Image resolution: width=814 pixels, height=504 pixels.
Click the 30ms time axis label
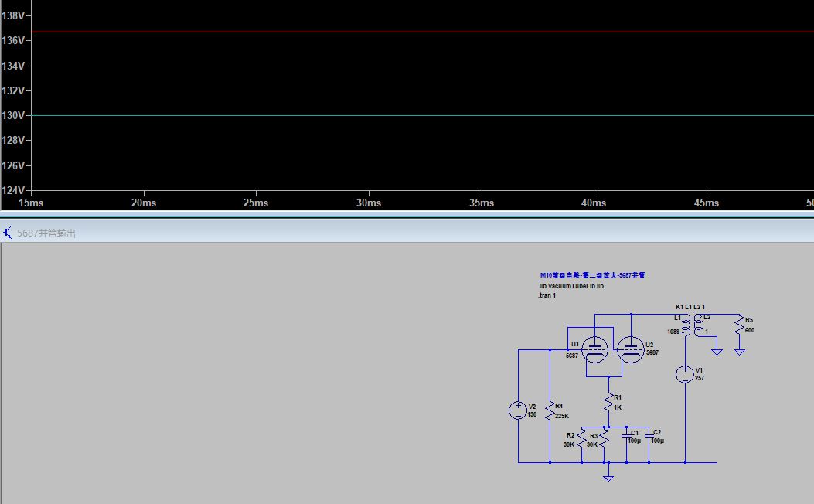369,203
